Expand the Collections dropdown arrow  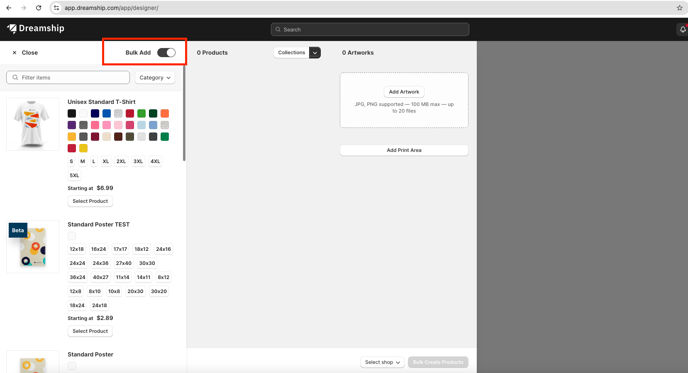pyautogui.click(x=315, y=53)
